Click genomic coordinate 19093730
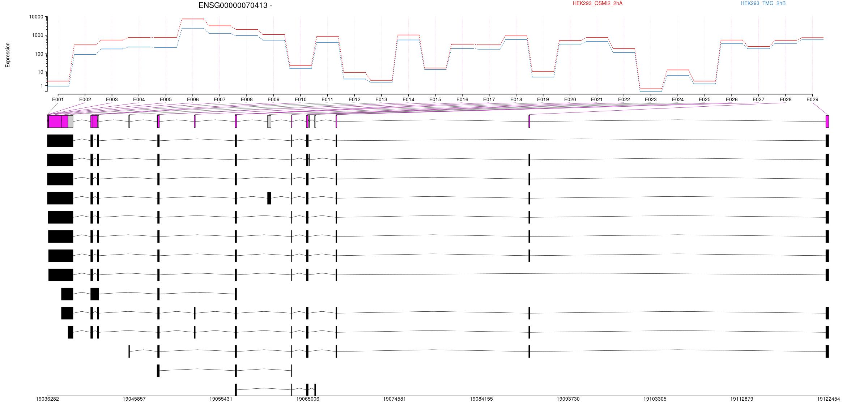 [x=568, y=399]
